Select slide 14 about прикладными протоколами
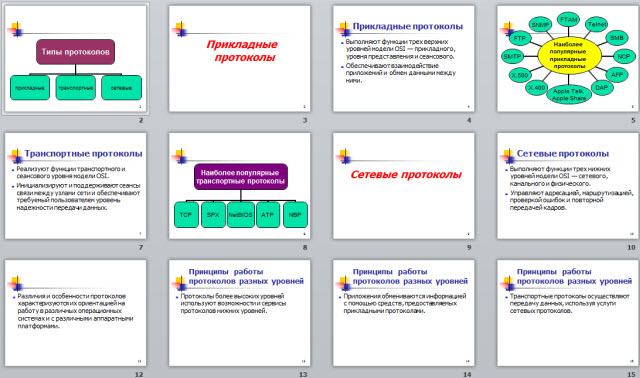Image resolution: width=640 pixels, height=378 pixels. [x=404, y=313]
